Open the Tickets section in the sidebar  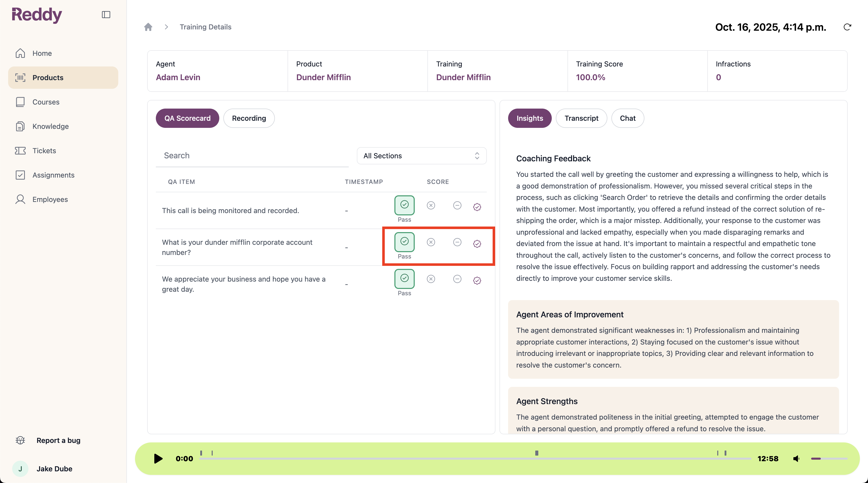(x=44, y=151)
